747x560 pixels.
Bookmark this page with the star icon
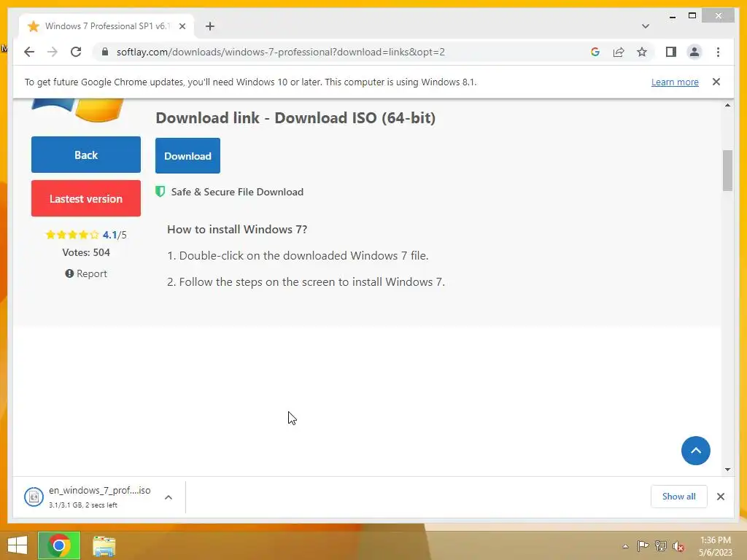tap(642, 52)
